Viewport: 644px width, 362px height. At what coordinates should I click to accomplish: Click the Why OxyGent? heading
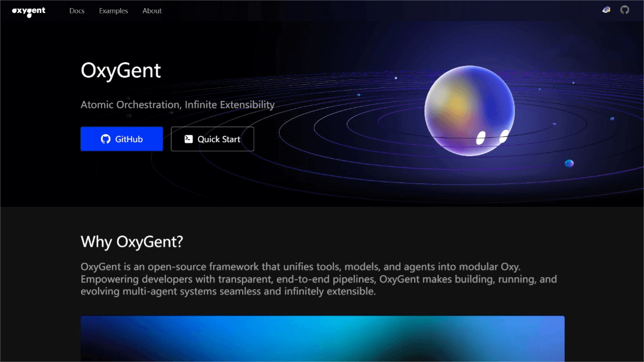(x=132, y=242)
